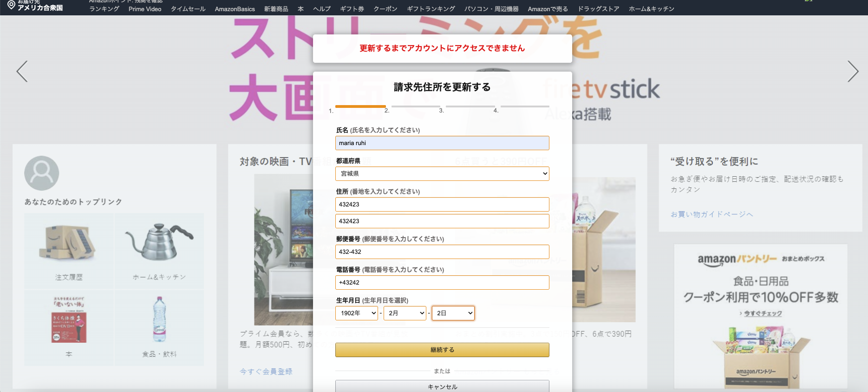Click the second 住所 address field
The image size is (868, 392).
[x=442, y=221]
